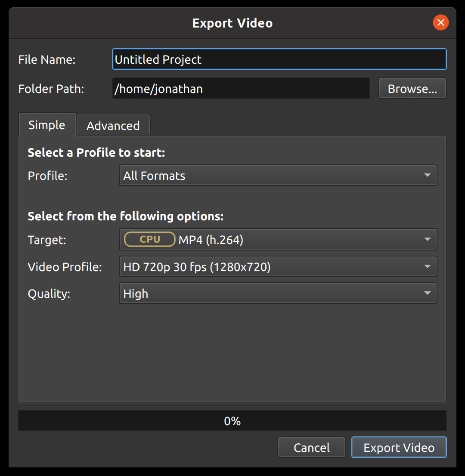The height and width of the screenshot is (476, 465).
Task: Click the Target dropdown chevron
Action: pyautogui.click(x=428, y=239)
